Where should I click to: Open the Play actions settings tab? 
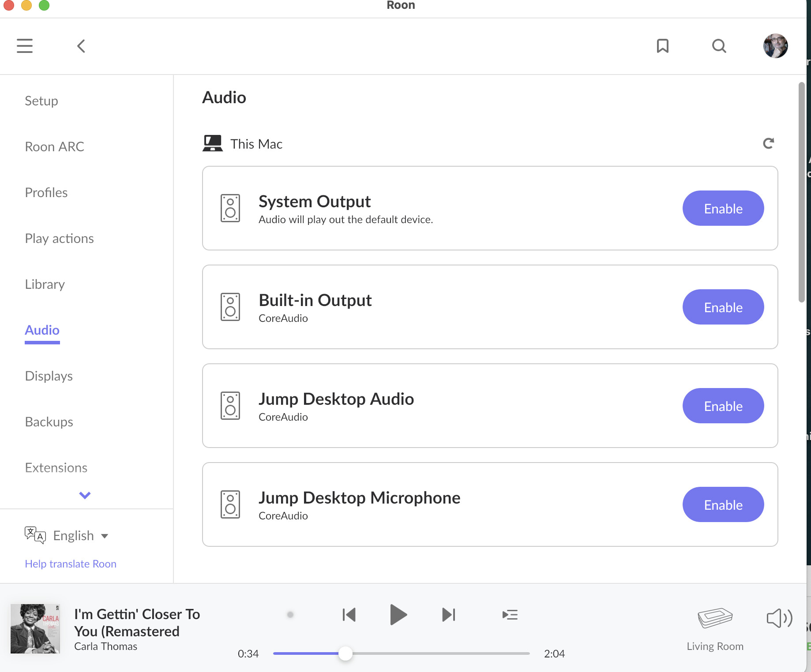pos(59,239)
